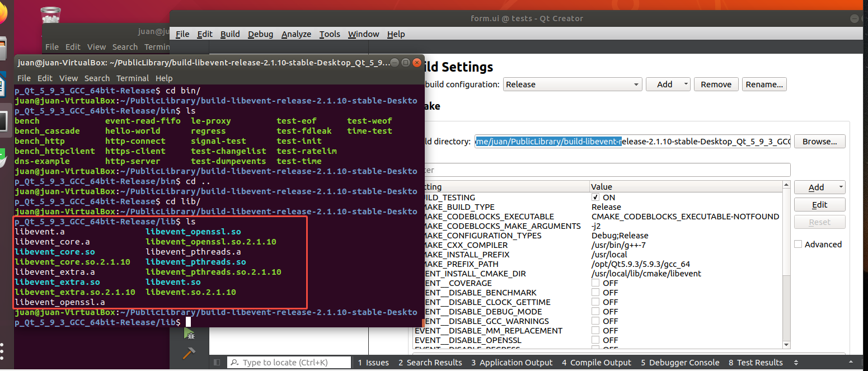868x371 pixels.
Task: Click the Trash icon on the desktop
Action: (50, 15)
